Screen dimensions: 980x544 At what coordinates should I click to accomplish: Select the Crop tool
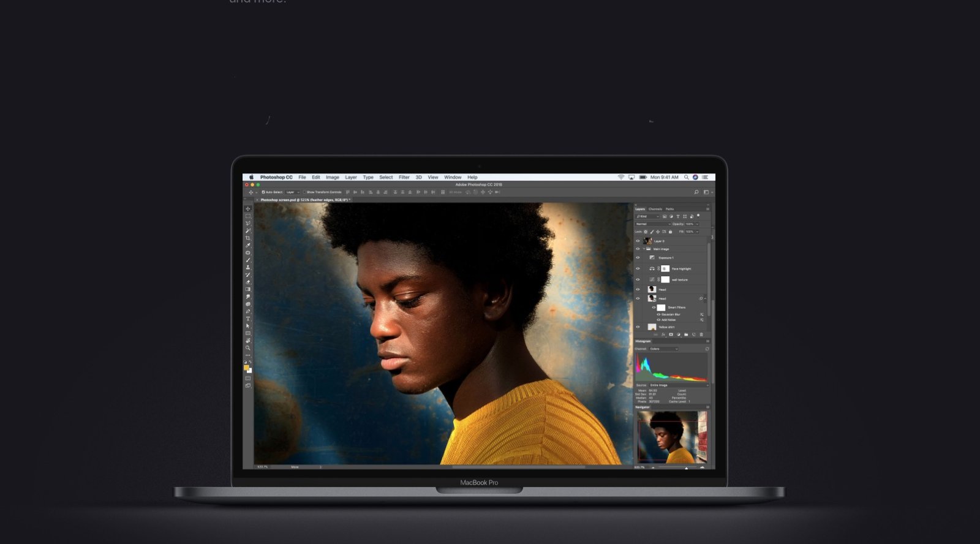pyautogui.click(x=248, y=238)
